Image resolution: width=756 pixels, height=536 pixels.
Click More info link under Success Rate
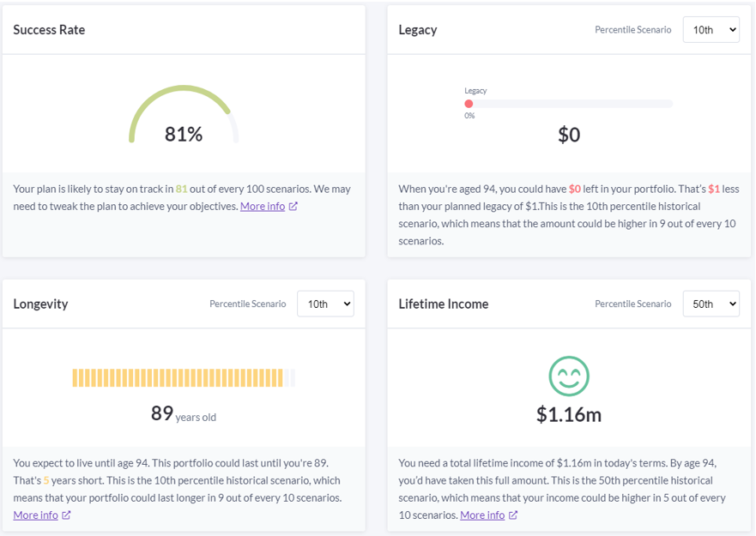pos(263,206)
